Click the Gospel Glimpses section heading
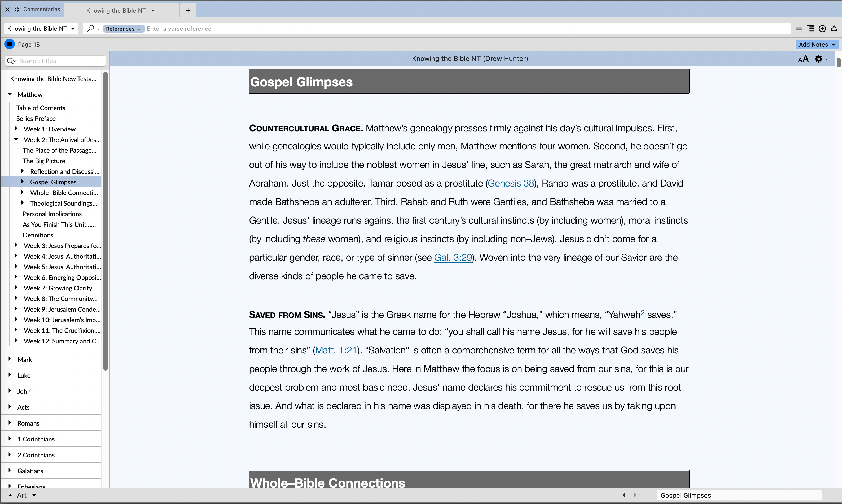842x504 pixels. point(301,82)
